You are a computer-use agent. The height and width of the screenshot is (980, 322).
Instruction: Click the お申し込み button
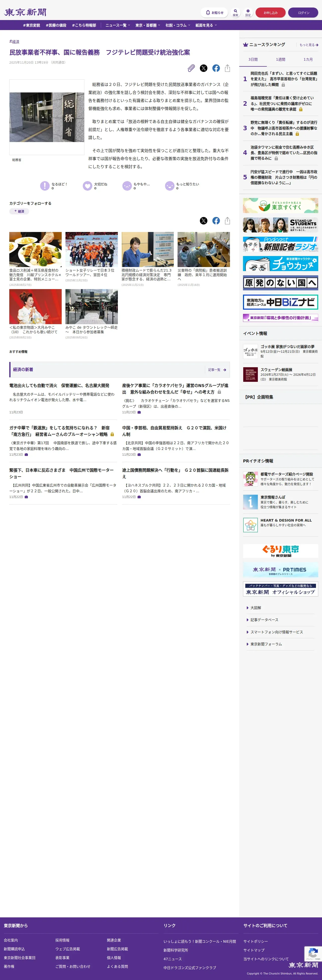271,13
